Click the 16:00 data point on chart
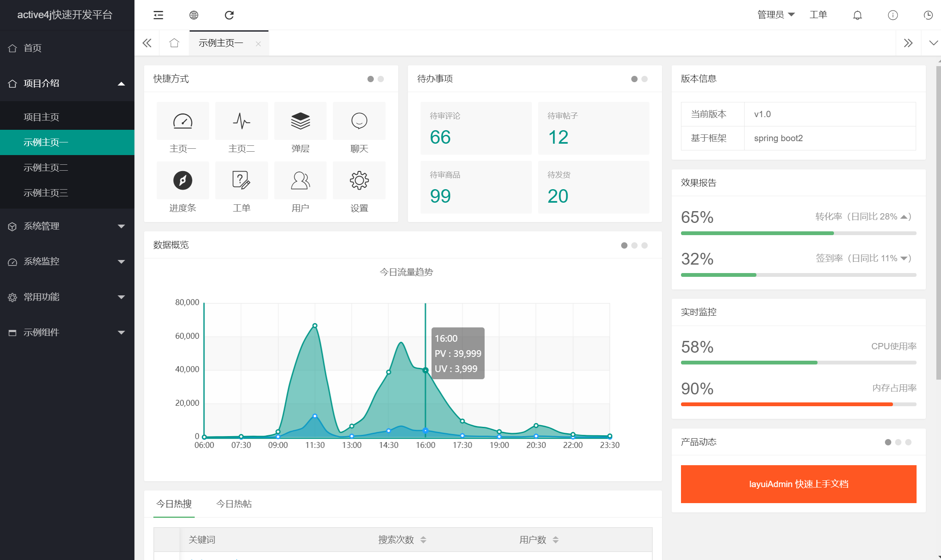Viewport: 941px width, 560px height. pyautogui.click(x=426, y=370)
